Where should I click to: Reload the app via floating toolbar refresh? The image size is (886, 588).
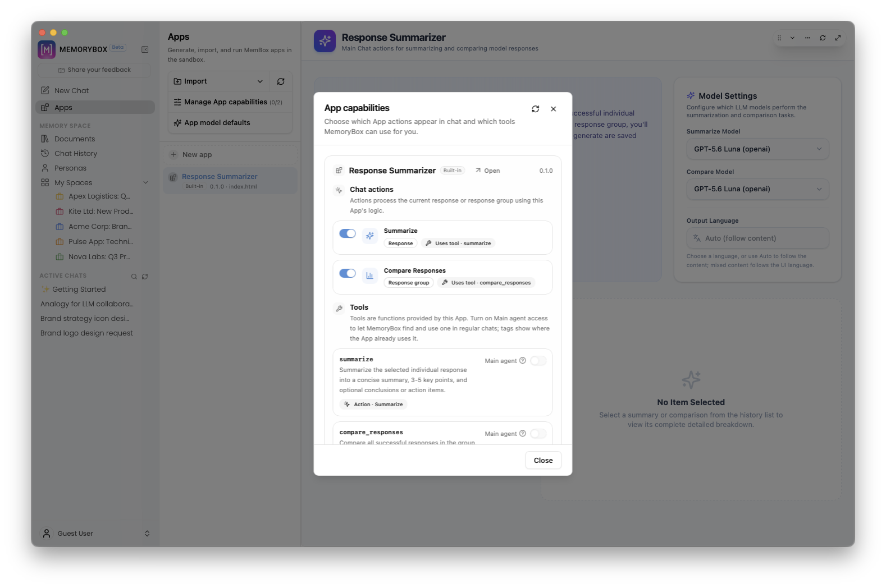click(823, 38)
